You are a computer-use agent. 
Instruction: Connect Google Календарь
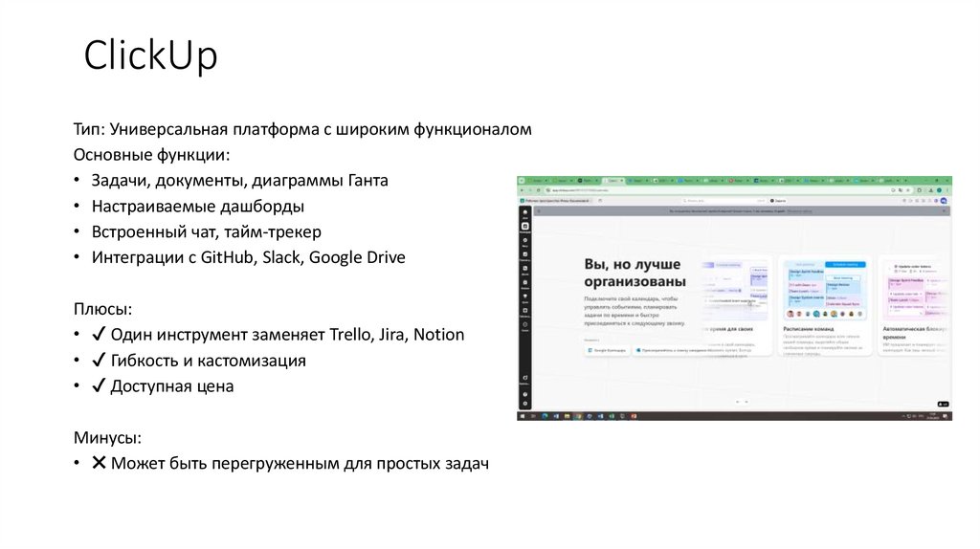coord(607,350)
